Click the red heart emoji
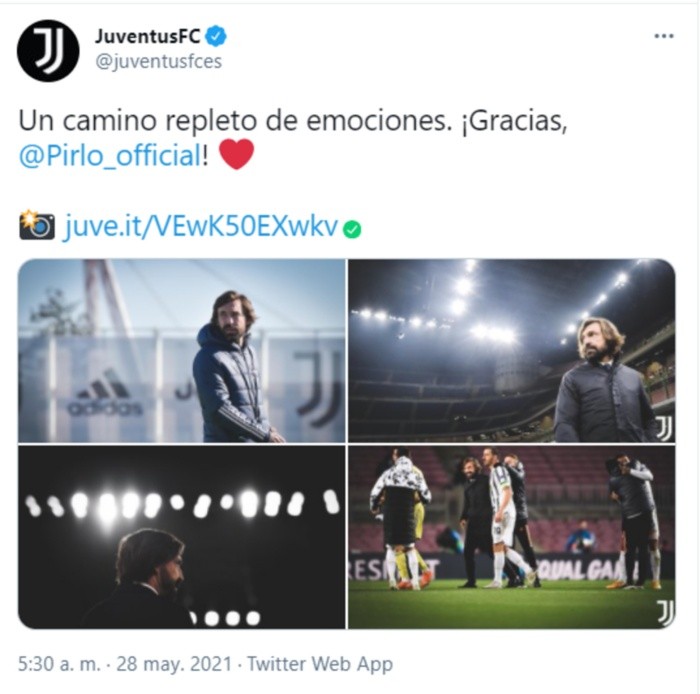Viewport: 700px width, 694px height. [237, 154]
